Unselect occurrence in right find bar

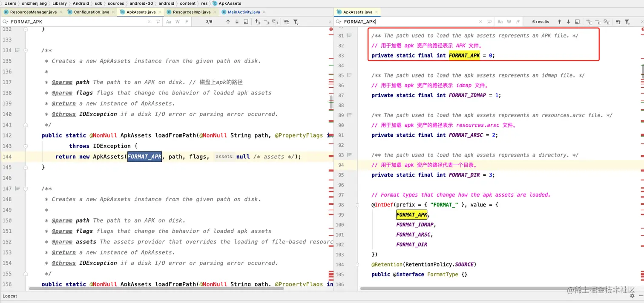tap(598, 22)
